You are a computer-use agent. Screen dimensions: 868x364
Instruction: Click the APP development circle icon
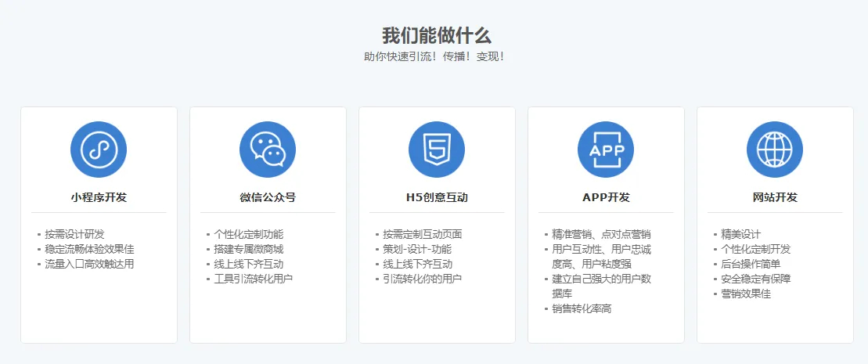(606, 150)
